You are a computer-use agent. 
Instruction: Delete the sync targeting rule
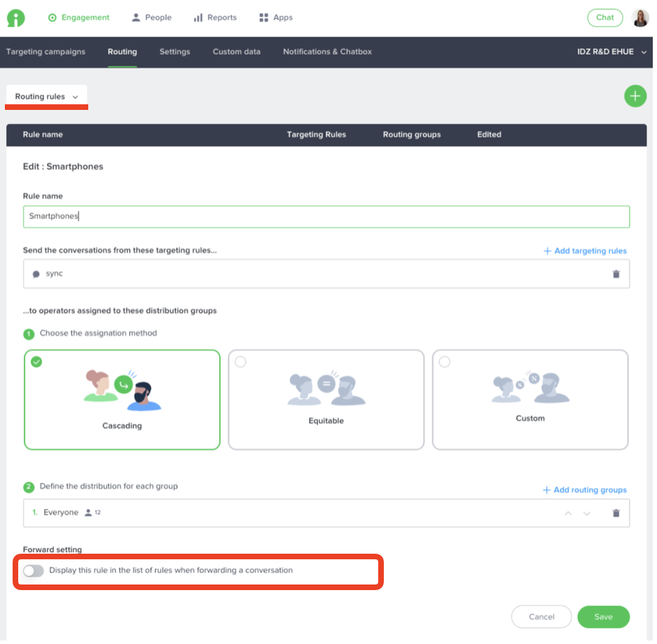click(x=616, y=274)
